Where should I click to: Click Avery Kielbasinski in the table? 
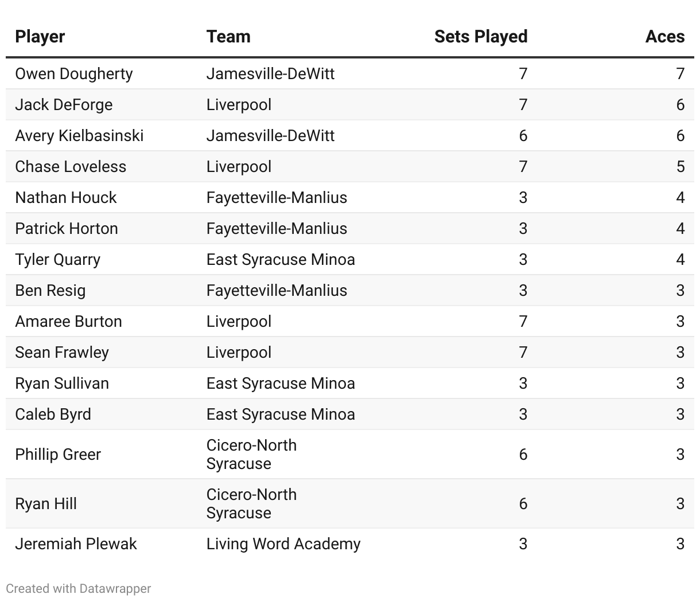[79, 136]
